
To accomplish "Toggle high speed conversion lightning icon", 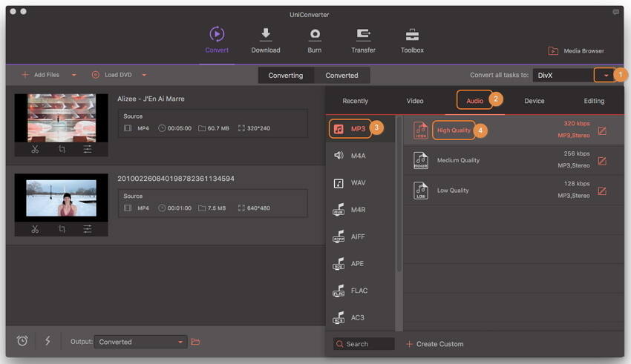I will tap(48, 341).
